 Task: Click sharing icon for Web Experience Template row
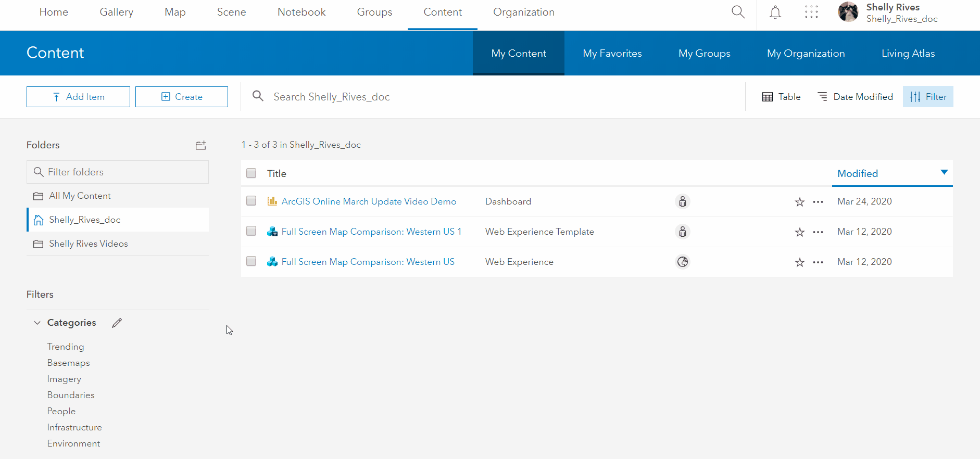coord(683,232)
